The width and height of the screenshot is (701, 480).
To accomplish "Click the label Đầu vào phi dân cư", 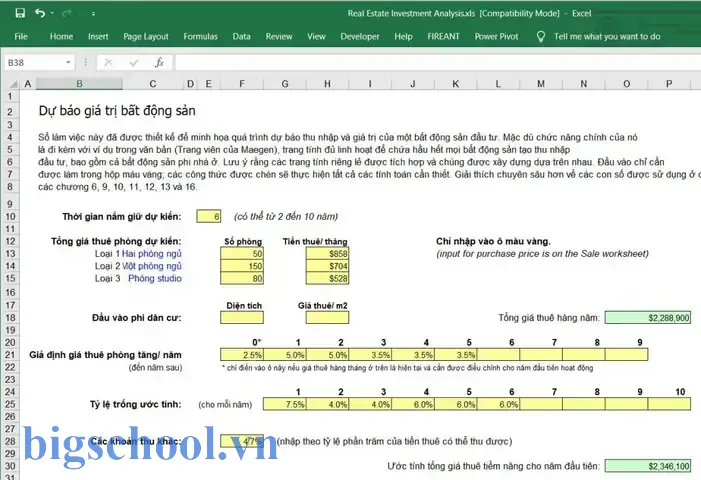I will tap(137, 318).
